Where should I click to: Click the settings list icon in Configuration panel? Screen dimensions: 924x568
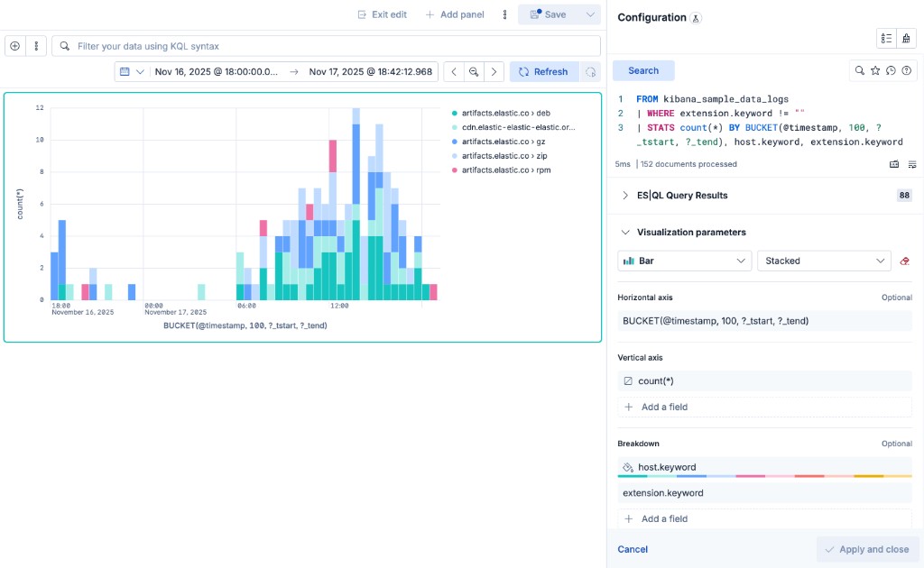(x=887, y=37)
